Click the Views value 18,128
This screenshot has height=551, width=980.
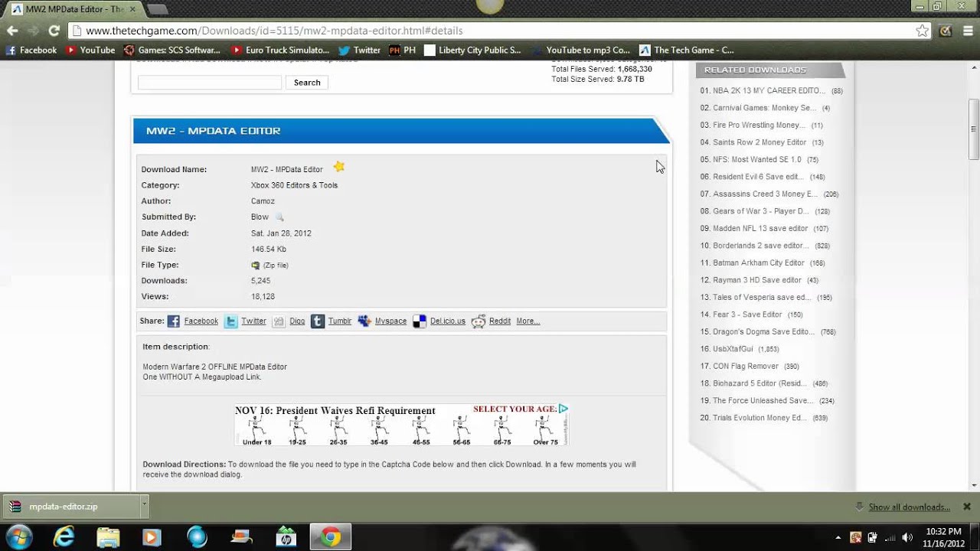click(263, 297)
